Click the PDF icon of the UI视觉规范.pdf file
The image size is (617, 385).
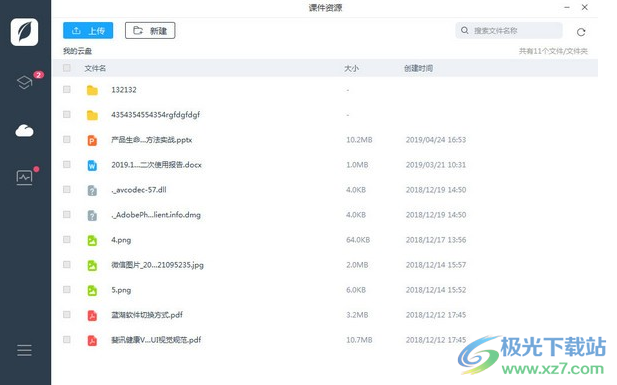click(x=92, y=340)
